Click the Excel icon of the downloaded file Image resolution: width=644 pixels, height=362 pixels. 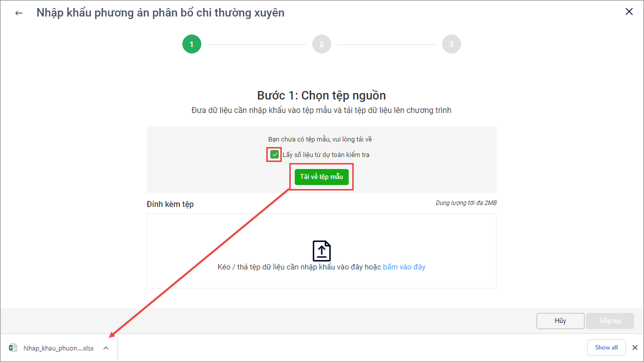pyautogui.click(x=13, y=348)
